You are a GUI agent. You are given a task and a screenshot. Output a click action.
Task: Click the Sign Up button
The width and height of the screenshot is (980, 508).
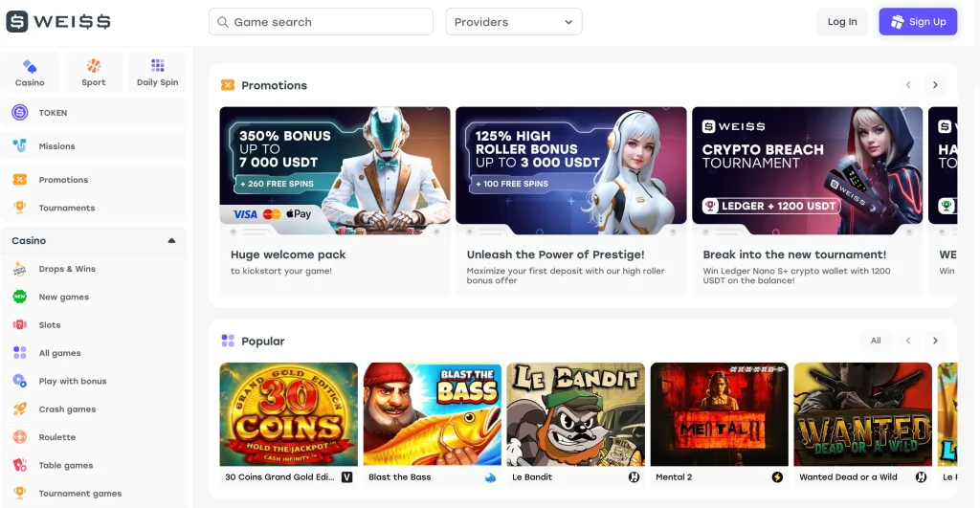click(918, 22)
